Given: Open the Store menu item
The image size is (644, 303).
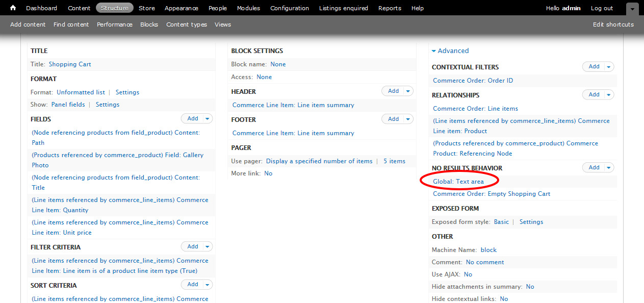Looking at the screenshot, I should click(147, 8).
